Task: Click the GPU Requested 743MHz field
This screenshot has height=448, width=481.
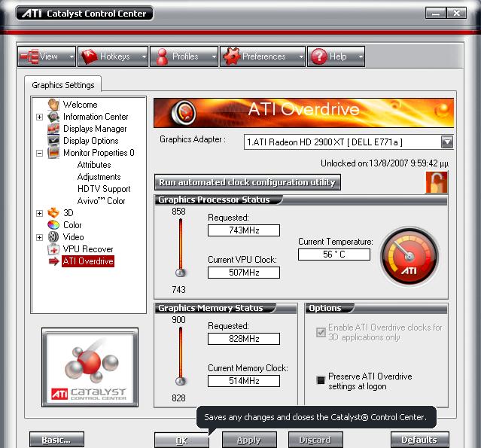Action: click(x=244, y=230)
